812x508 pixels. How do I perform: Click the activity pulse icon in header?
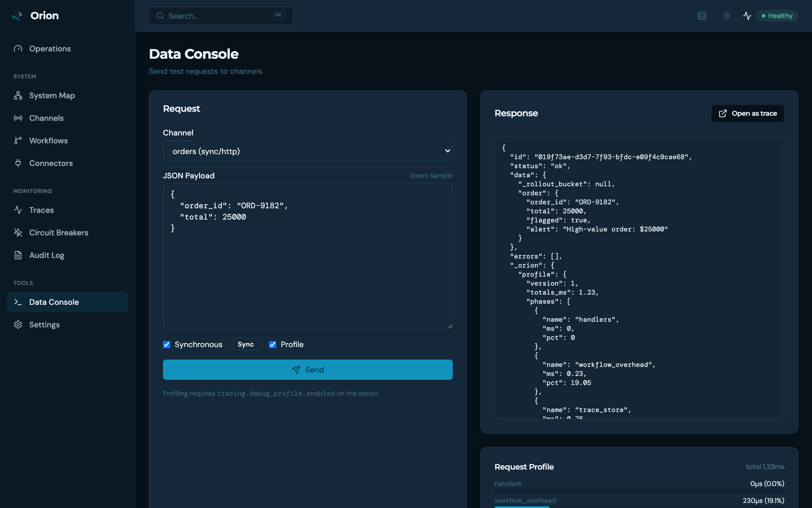pos(747,16)
